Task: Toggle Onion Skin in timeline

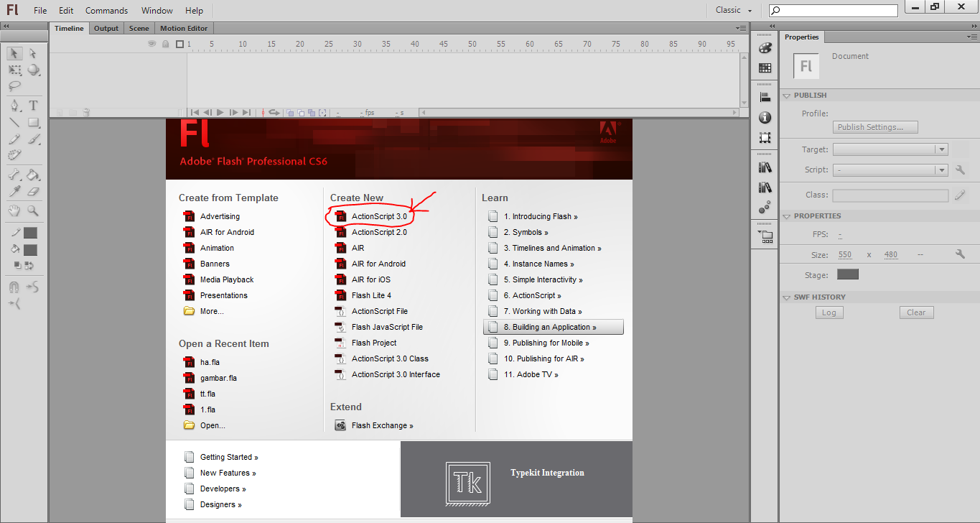Action: 291,113
